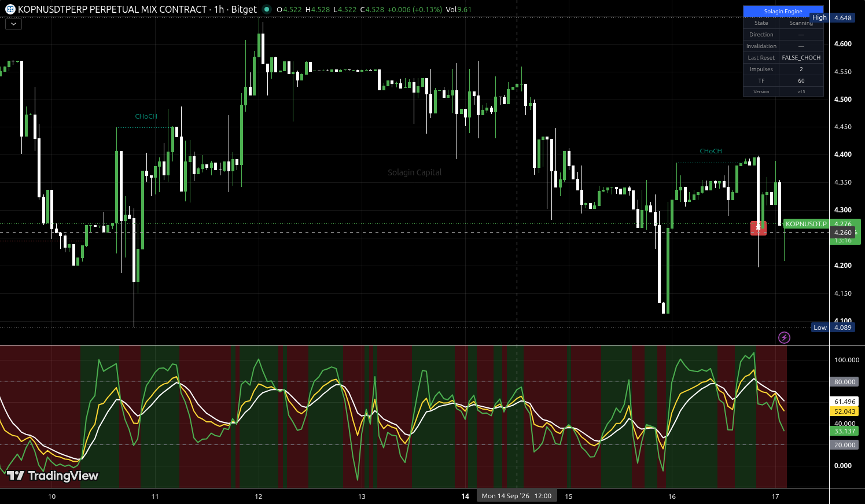Click the Vol 9.61 readout

(458, 9)
